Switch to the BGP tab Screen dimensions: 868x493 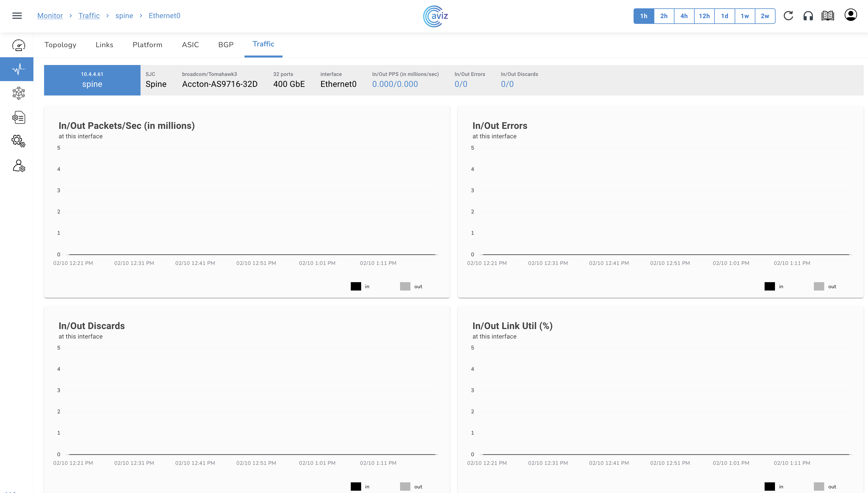click(226, 45)
